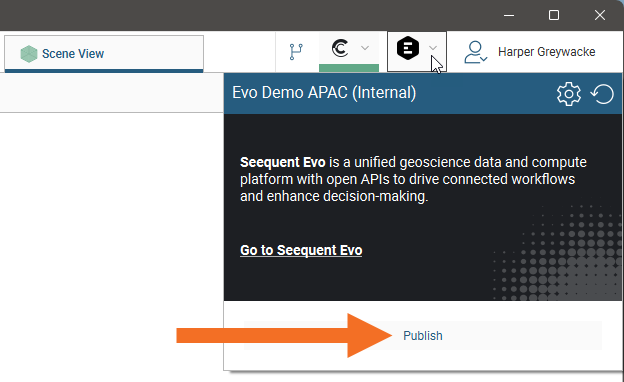The height and width of the screenshot is (382, 624).
Task: Expand the Central dropdown chevron
Action: 365,48
